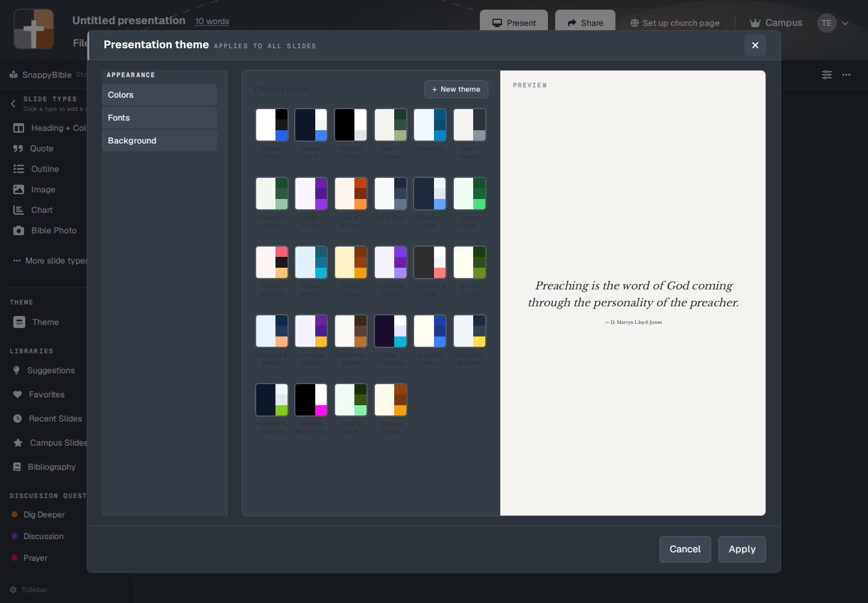
Task: Choose the Lavender Dream theme
Action: coord(391,262)
